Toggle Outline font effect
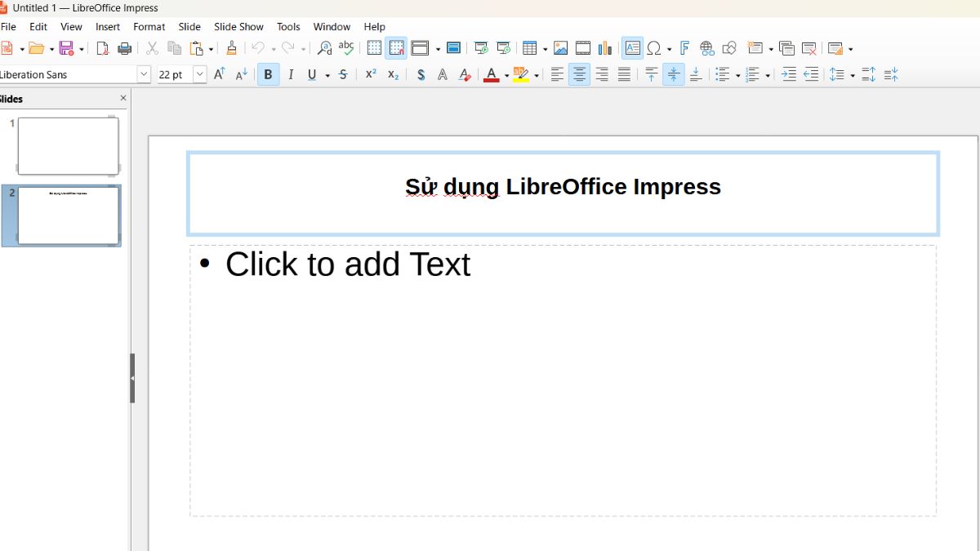Screen dimensions: 980x551 click(443, 74)
